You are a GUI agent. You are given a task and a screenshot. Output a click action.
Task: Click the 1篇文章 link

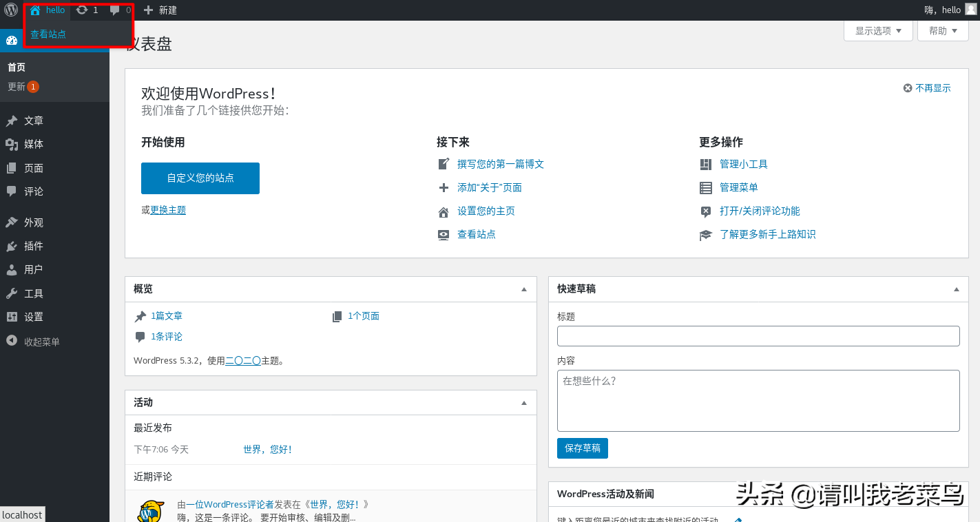(167, 316)
